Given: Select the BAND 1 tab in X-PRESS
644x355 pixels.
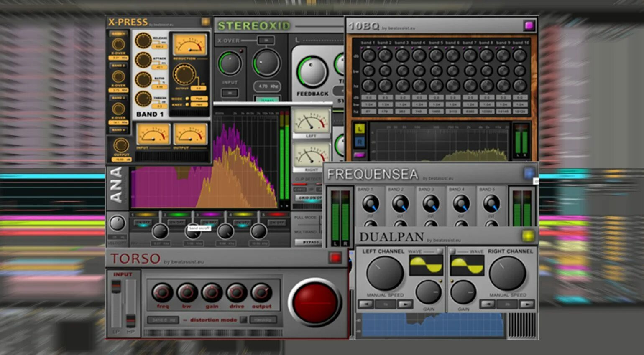Looking at the screenshot, I should pos(118,33).
